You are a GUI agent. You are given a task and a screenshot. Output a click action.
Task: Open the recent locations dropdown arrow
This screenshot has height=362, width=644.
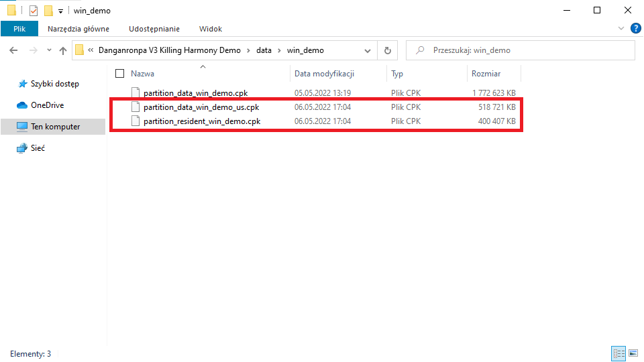(x=49, y=50)
